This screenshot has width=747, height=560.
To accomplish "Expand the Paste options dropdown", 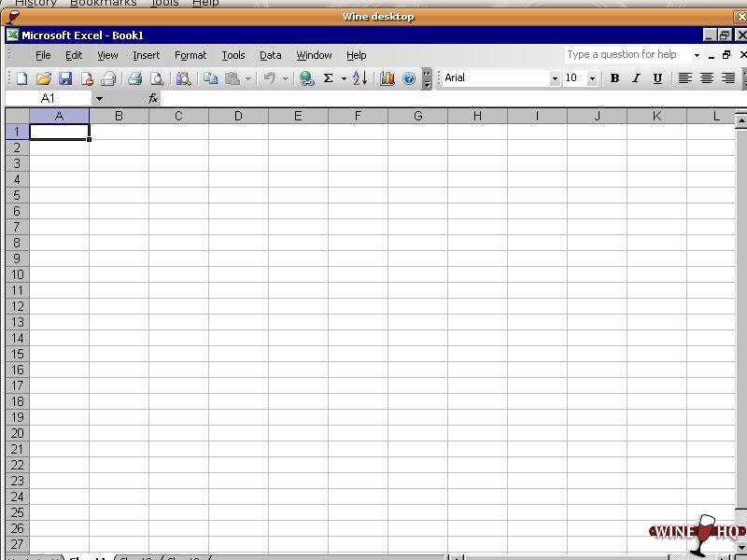I will coord(247,78).
